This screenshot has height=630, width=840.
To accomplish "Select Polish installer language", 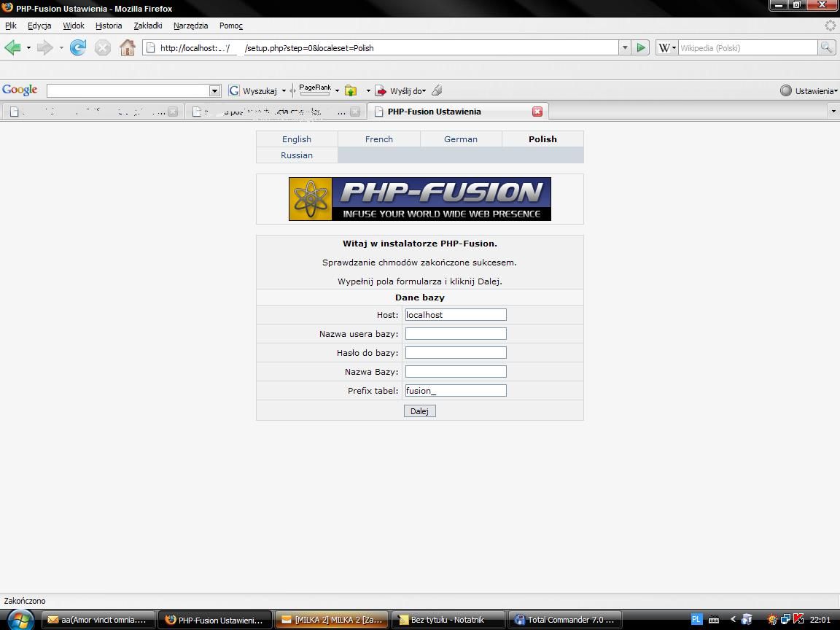I will pyautogui.click(x=542, y=139).
